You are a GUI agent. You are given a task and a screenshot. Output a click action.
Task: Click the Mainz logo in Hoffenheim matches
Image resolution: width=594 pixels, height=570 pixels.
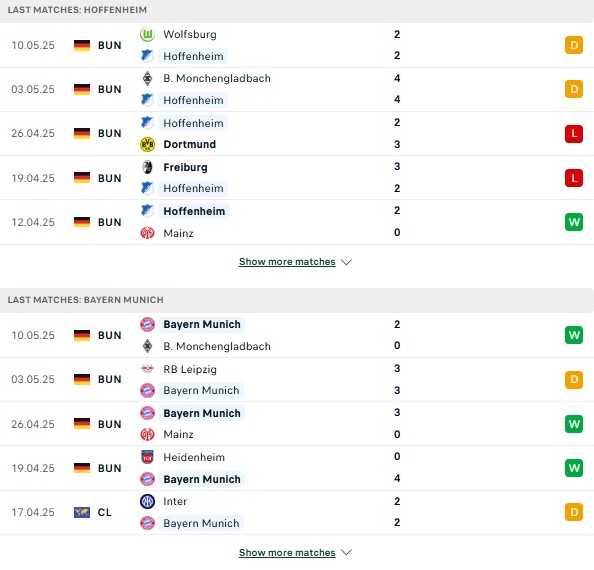(x=147, y=233)
